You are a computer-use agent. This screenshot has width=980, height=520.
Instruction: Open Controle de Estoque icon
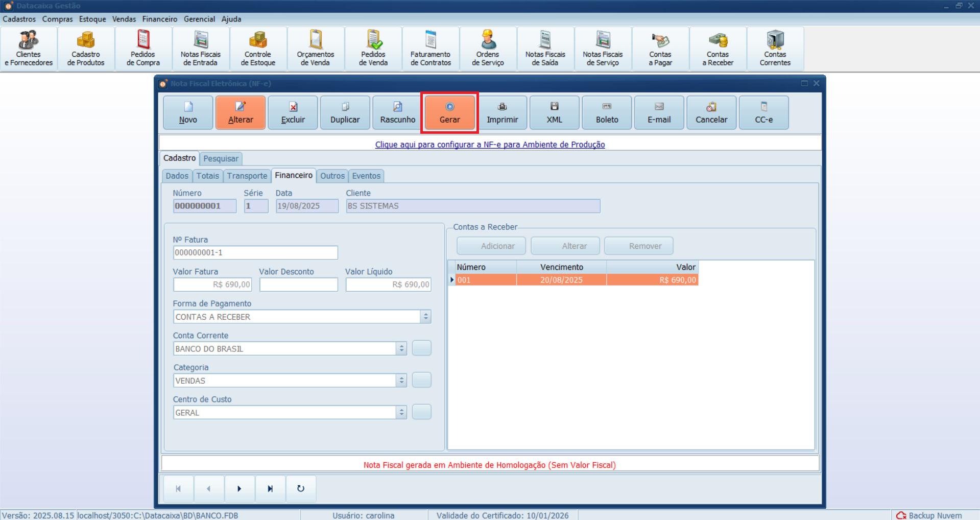coord(258,49)
